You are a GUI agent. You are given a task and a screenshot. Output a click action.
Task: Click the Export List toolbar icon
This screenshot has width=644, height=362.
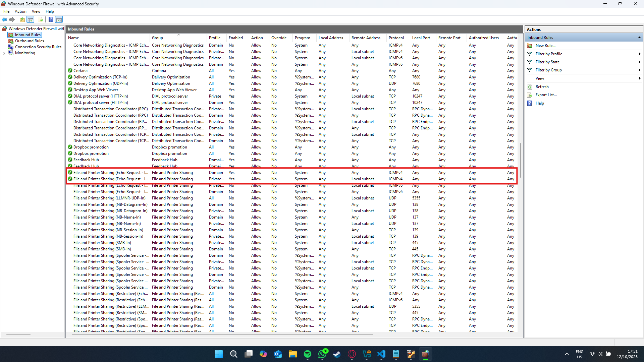coord(40,19)
